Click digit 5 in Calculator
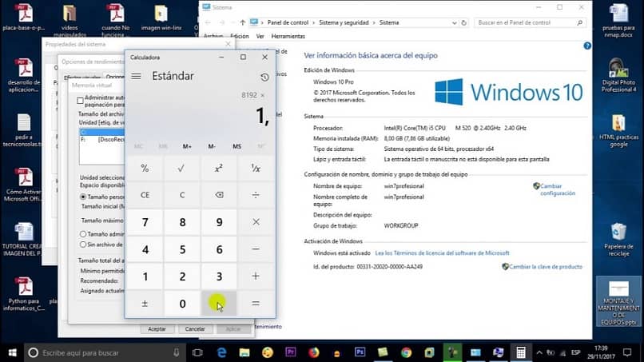644x362 pixels. click(181, 249)
